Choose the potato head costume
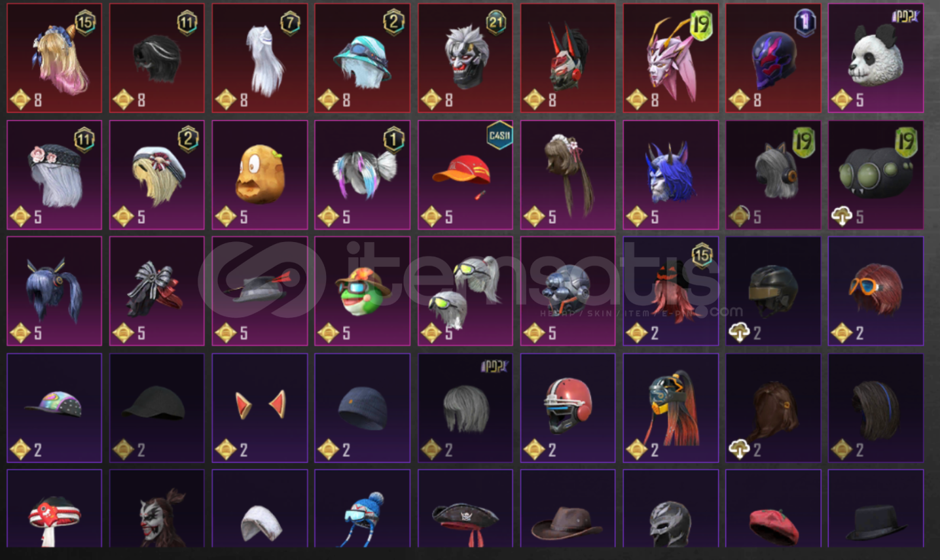Image resolution: width=940 pixels, height=560 pixels. [x=260, y=175]
